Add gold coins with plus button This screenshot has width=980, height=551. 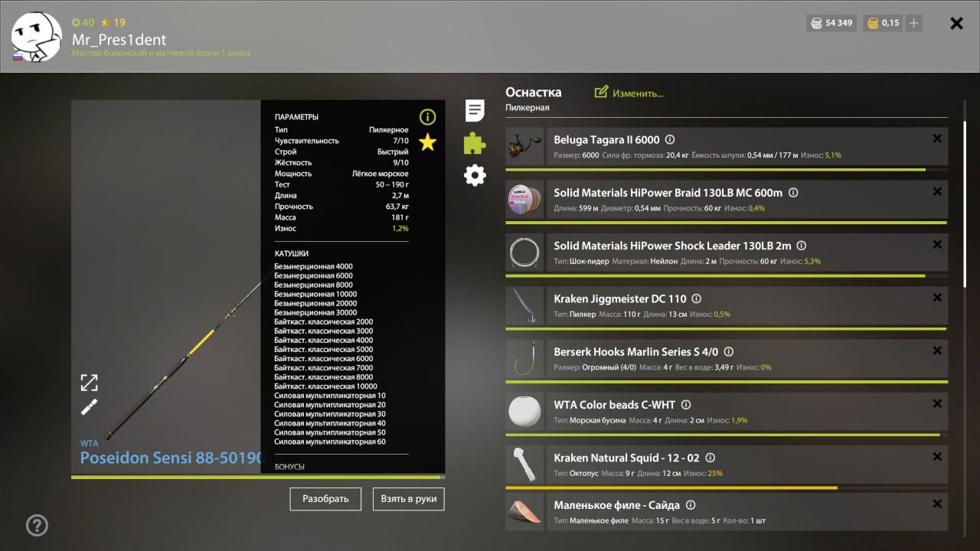[x=913, y=23]
